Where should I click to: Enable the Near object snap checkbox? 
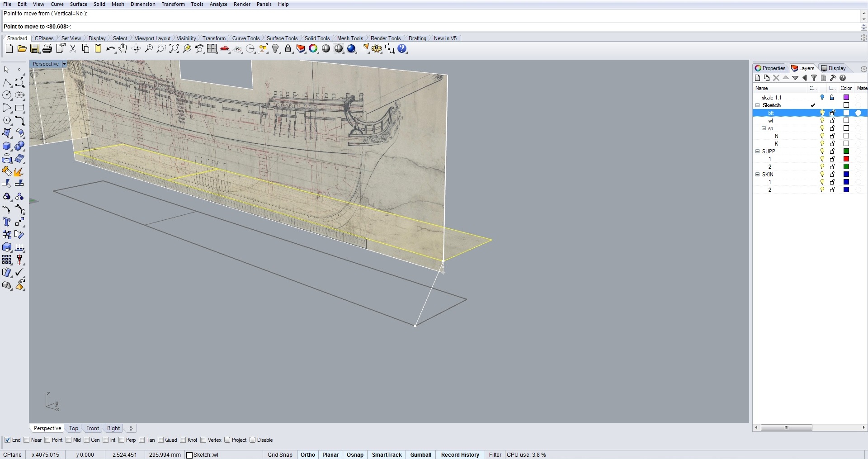pos(27,440)
